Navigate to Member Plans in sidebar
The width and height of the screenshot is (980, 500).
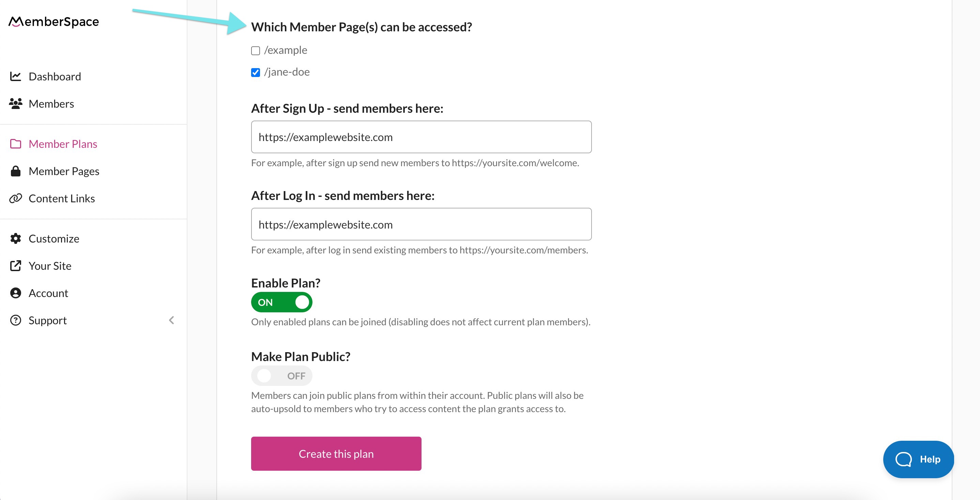tap(62, 144)
